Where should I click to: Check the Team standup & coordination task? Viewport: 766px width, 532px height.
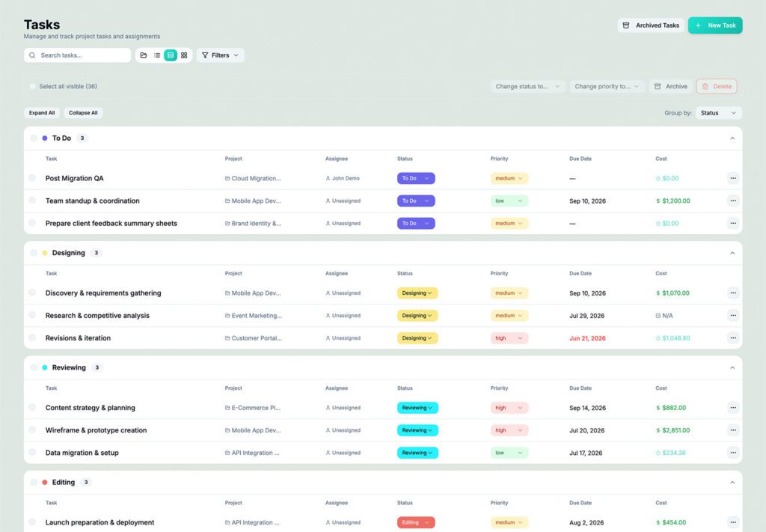point(32,201)
